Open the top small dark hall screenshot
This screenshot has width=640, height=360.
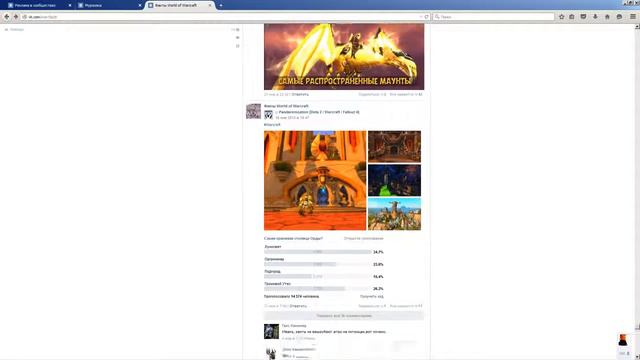point(394,147)
